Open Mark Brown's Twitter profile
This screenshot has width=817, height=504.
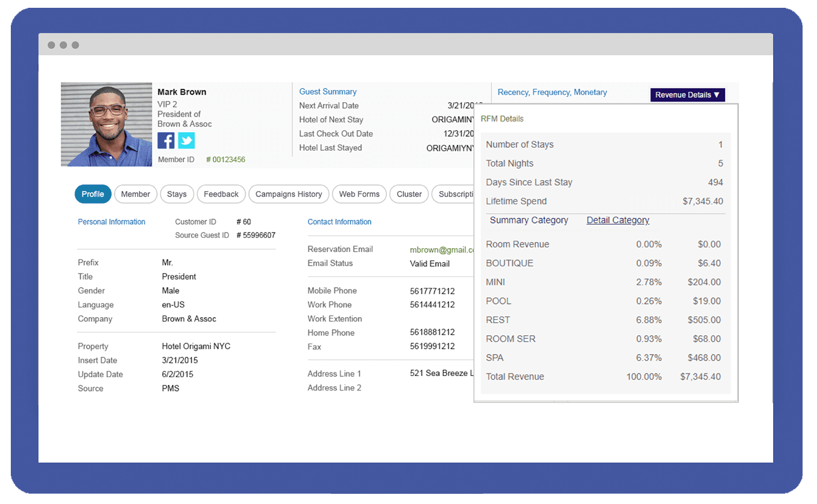click(186, 140)
